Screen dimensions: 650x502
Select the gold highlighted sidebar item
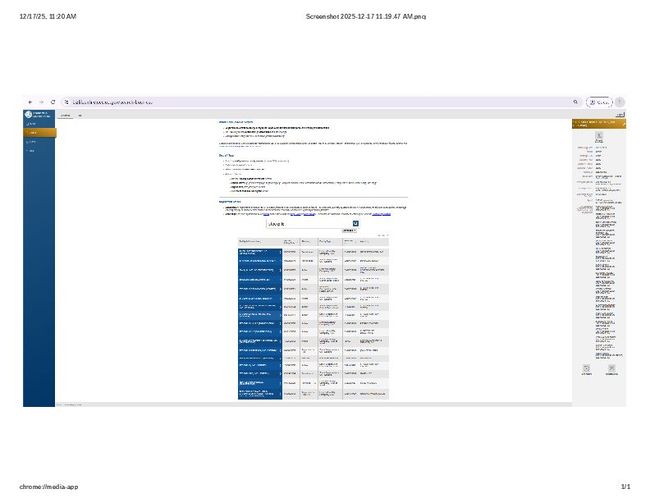tap(39, 133)
